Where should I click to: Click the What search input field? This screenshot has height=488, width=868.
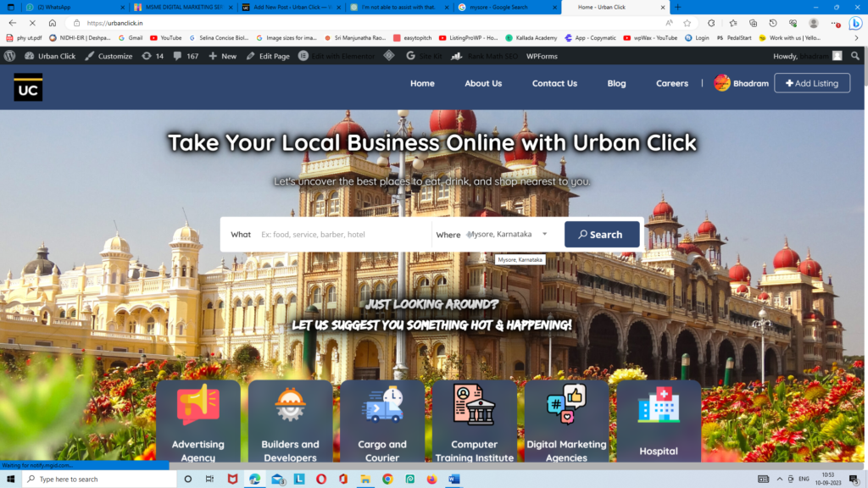(x=343, y=235)
